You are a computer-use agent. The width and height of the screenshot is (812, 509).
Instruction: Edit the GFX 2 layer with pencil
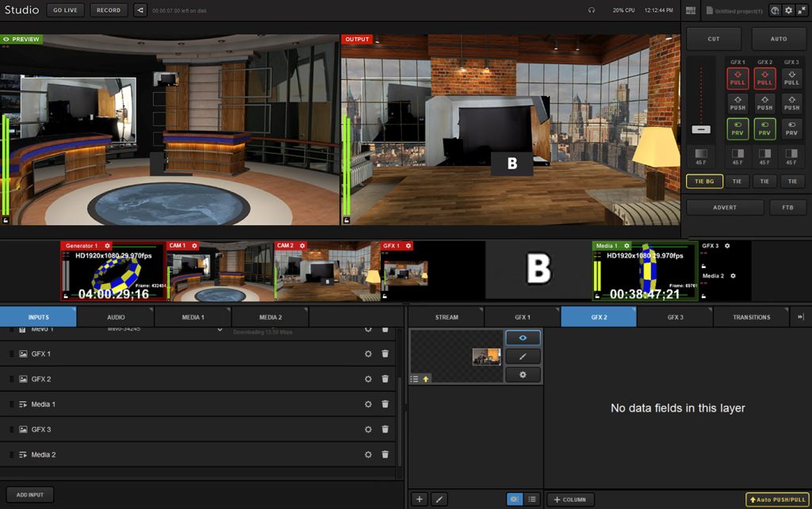pyautogui.click(x=523, y=356)
